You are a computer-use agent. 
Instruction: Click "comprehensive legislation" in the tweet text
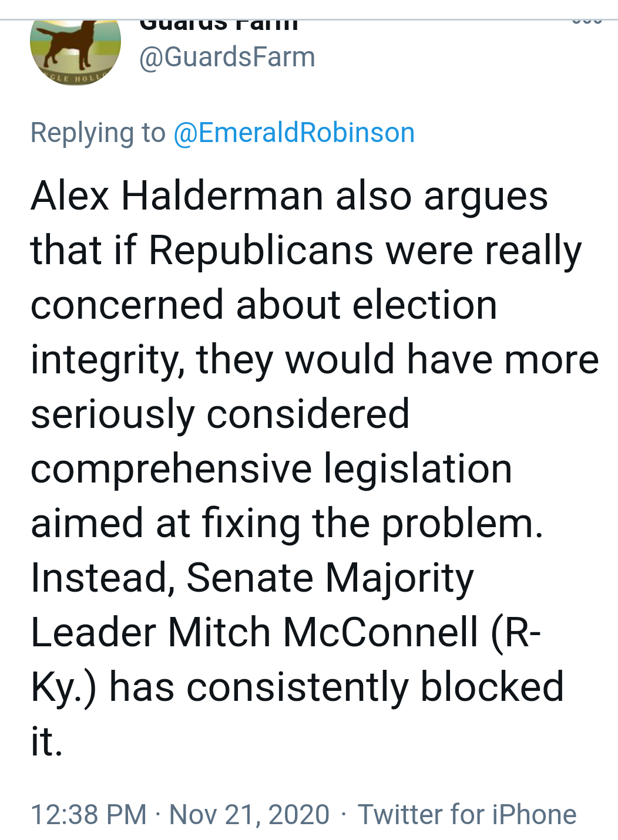tap(271, 468)
